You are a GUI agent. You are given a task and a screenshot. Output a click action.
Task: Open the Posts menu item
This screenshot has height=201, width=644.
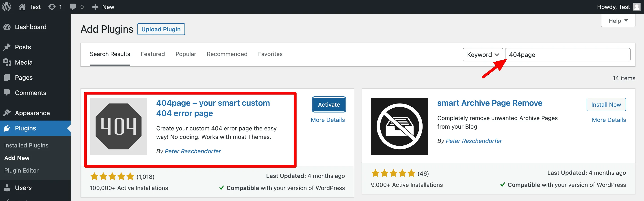click(35, 47)
